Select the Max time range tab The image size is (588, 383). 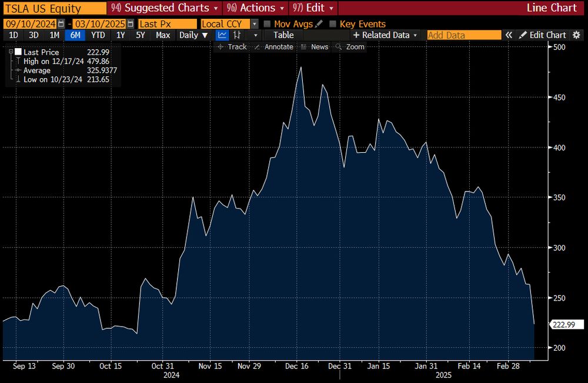pyautogui.click(x=163, y=35)
